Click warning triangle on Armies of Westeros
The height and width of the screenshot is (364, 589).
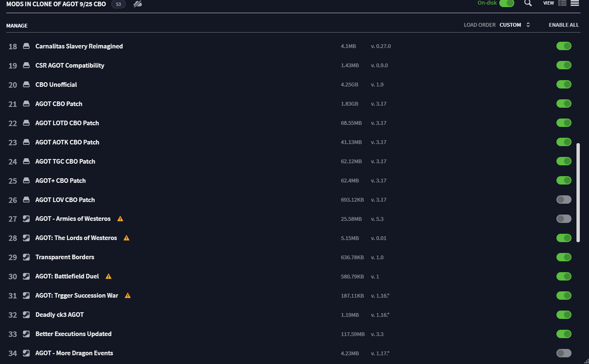120,219
